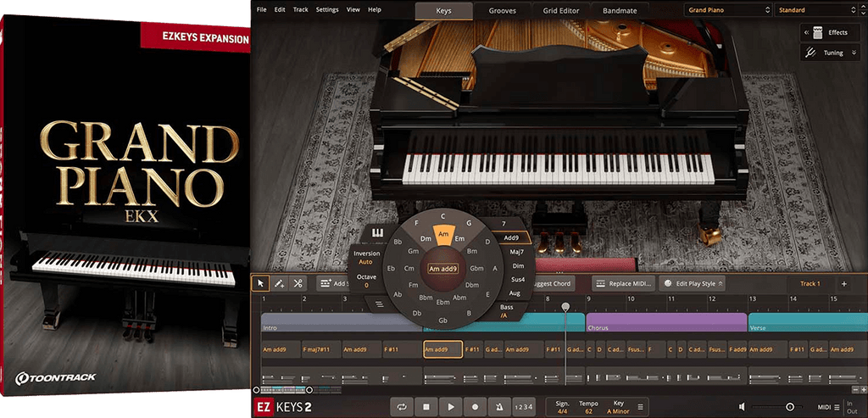Image resolution: width=868 pixels, height=418 pixels.
Task: Select the Aug chord type
Action: (515, 293)
